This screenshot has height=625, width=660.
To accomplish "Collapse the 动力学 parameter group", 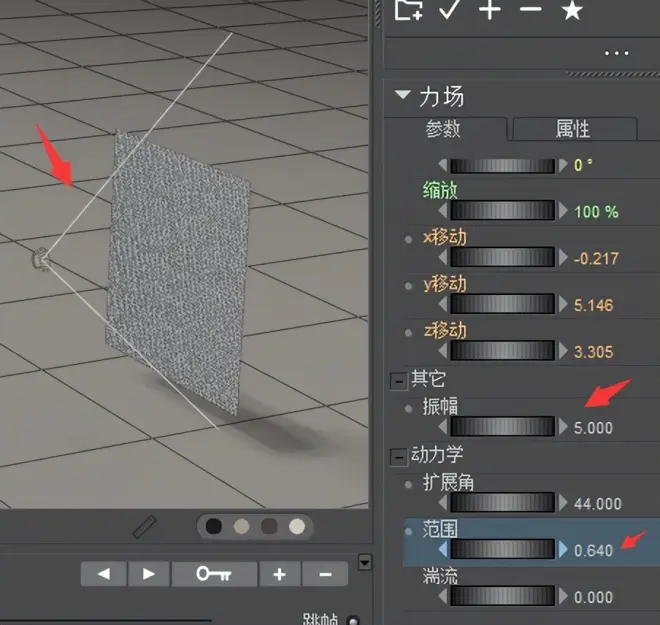I will tap(399, 455).
